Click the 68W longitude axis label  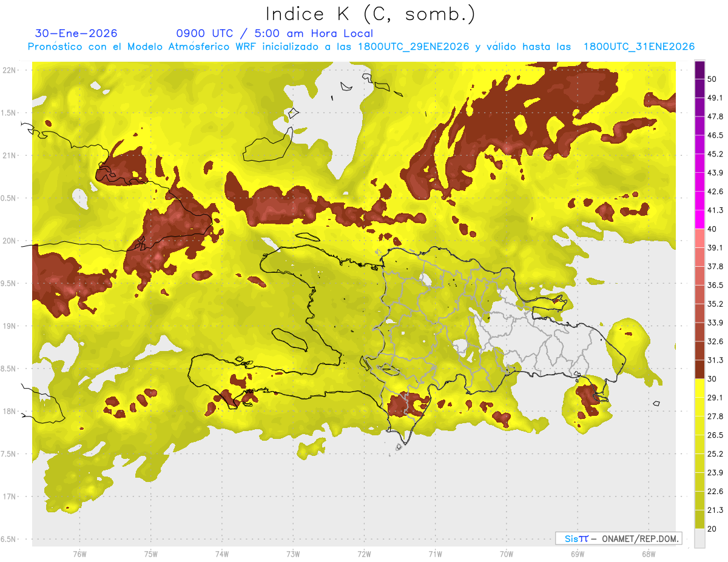click(x=648, y=554)
